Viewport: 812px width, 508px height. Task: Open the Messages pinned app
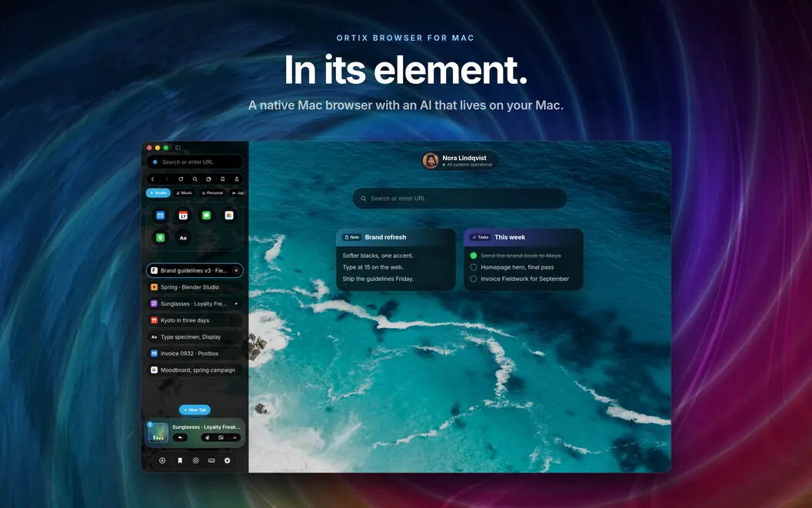point(206,215)
